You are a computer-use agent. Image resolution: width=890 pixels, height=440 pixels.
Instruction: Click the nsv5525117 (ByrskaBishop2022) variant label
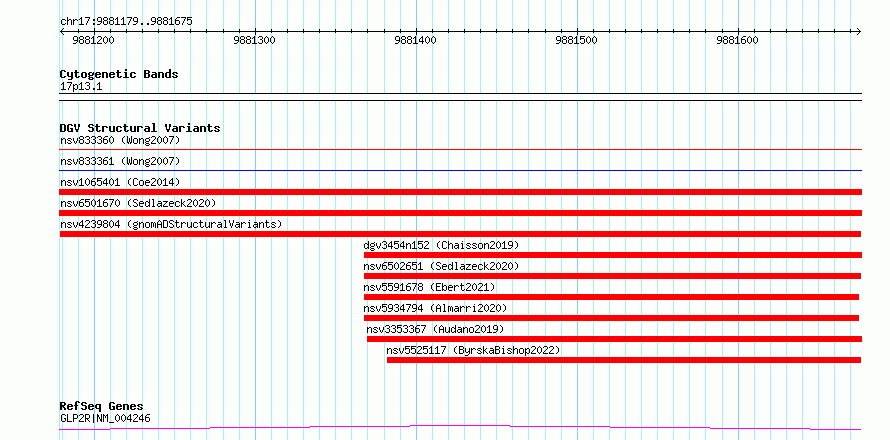(473, 350)
